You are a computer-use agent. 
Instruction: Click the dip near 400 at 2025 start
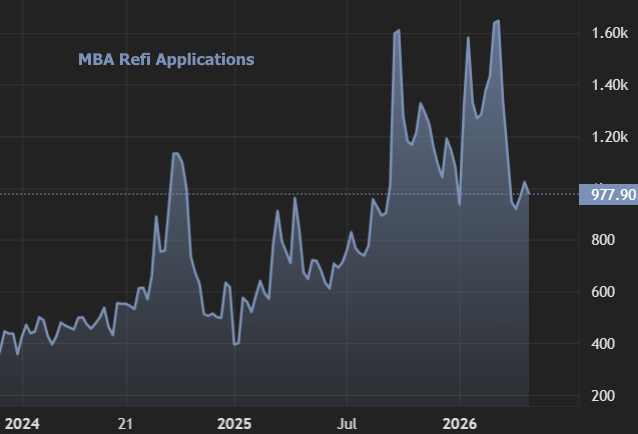coord(234,344)
